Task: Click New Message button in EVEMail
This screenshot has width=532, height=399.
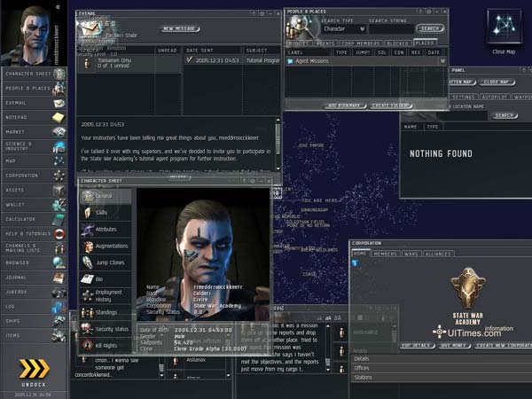Action: point(179,29)
